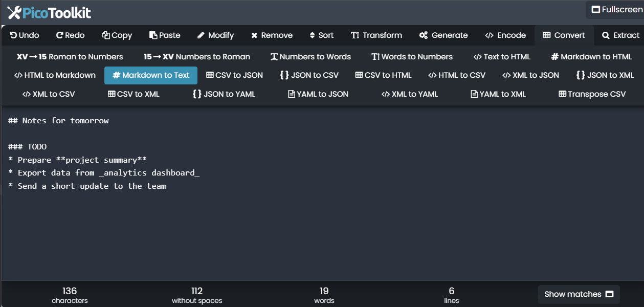
Task: Click the Undo arrow icon
Action: (x=14, y=35)
